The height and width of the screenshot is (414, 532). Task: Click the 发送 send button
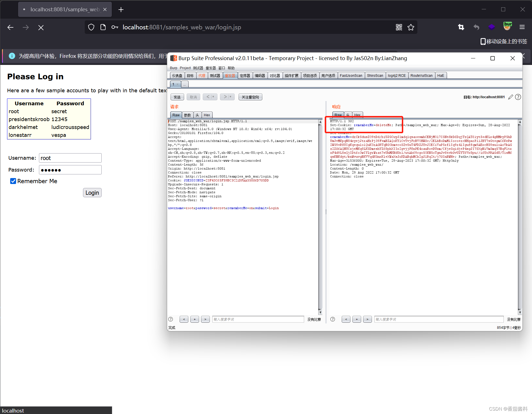pos(177,97)
